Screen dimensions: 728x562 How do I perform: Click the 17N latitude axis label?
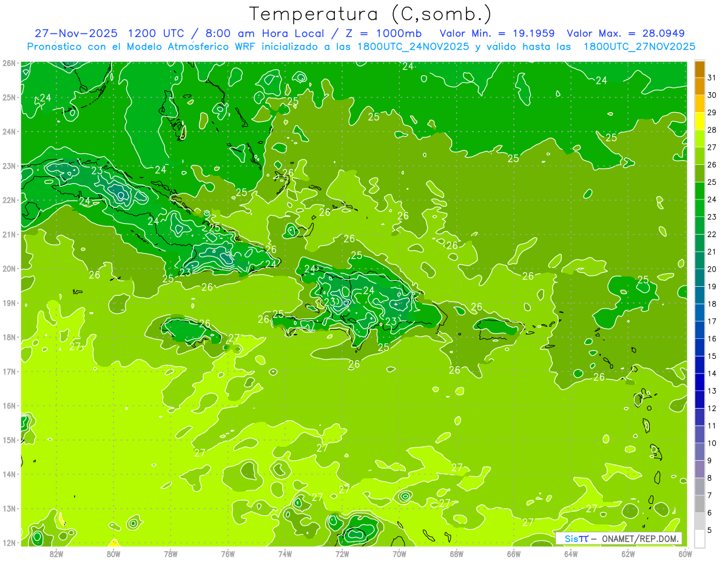(x=9, y=371)
